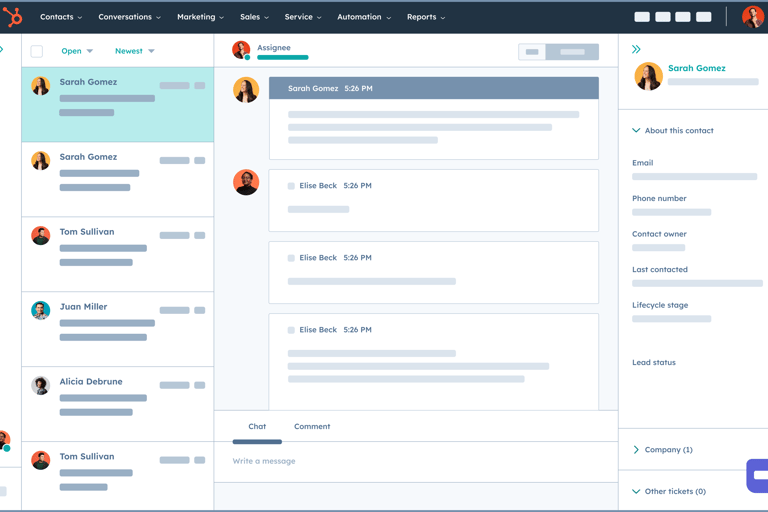The width and height of the screenshot is (768, 512).
Task: Open the purple chat widget button
Action: [x=757, y=475]
